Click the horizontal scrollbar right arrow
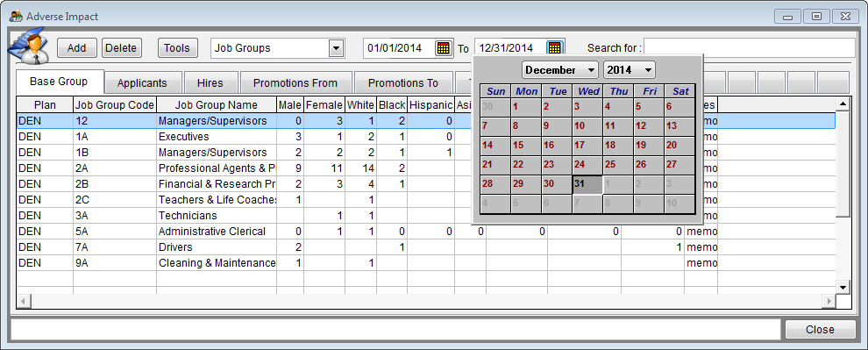This screenshot has width=868, height=350. pyautogui.click(x=829, y=301)
